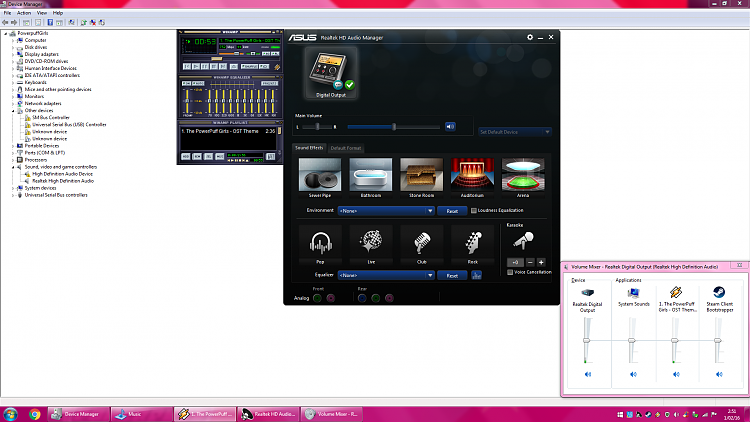This screenshot has width=750, height=422.
Task: Toggle Winamp equalizer On button
Action: click(x=186, y=83)
